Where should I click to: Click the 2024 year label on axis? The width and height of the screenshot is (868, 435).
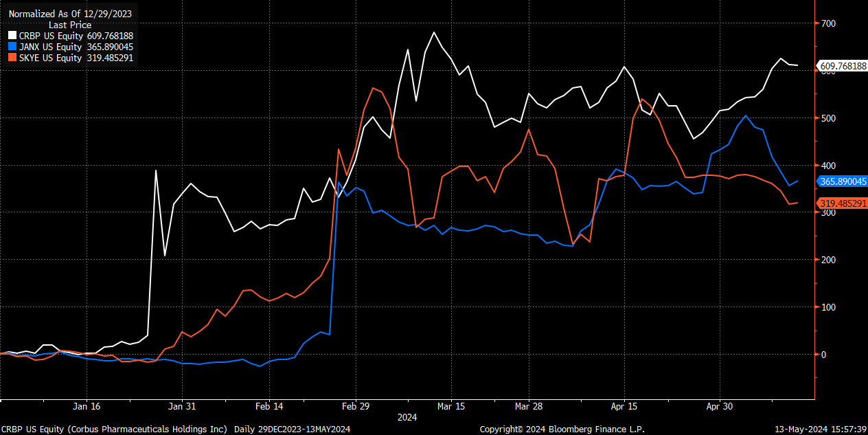(x=407, y=417)
